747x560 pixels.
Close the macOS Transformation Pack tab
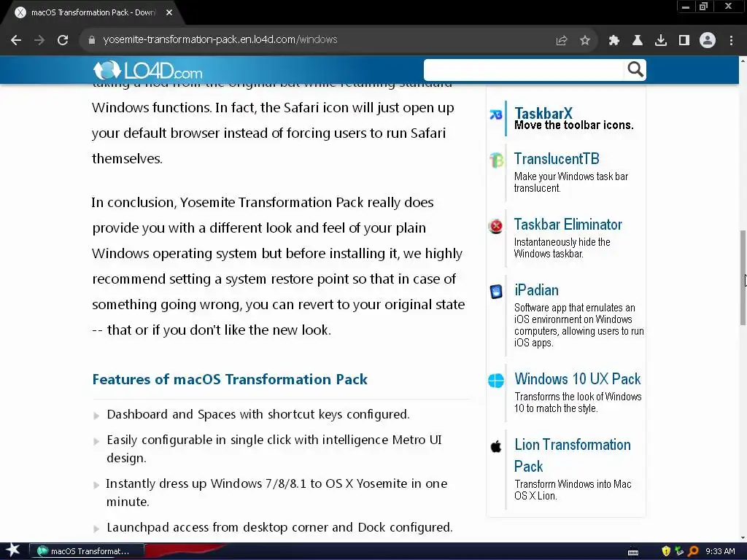click(x=169, y=12)
